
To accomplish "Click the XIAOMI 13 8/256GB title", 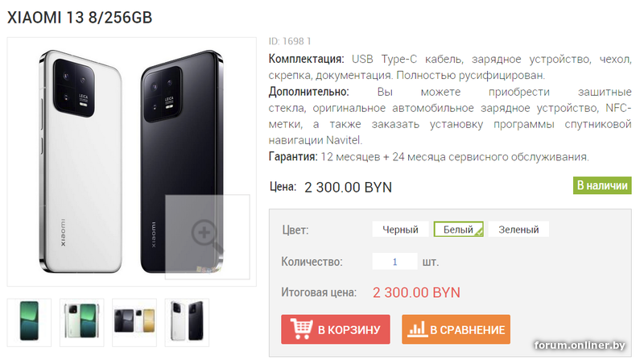I will [x=80, y=18].
